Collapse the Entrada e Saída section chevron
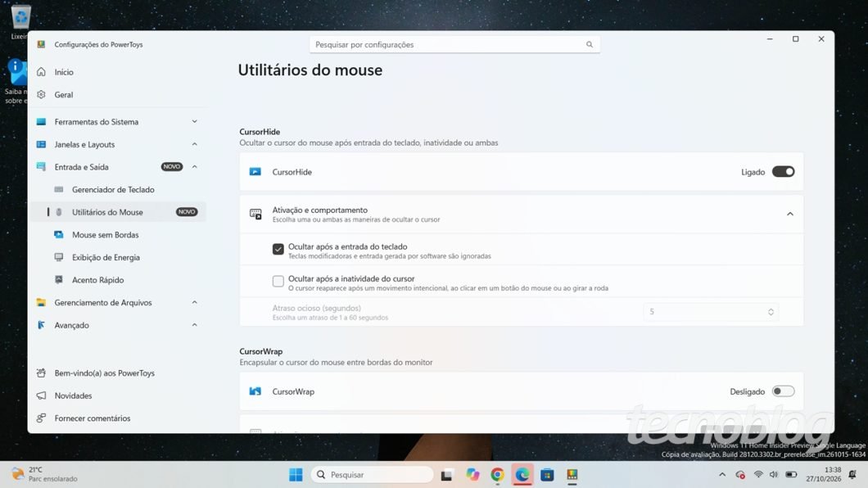868x488 pixels. click(194, 166)
